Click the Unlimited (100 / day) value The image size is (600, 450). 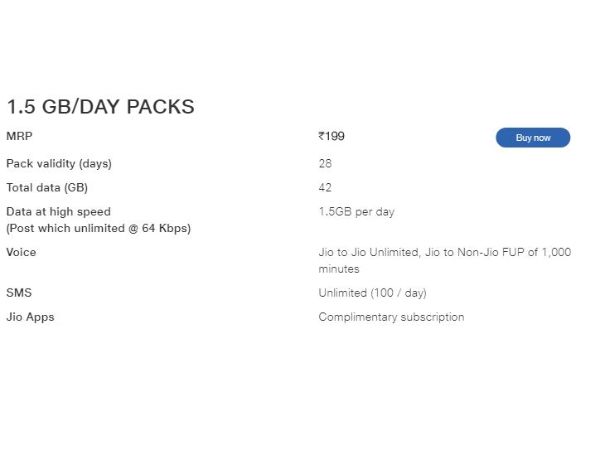tap(372, 293)
